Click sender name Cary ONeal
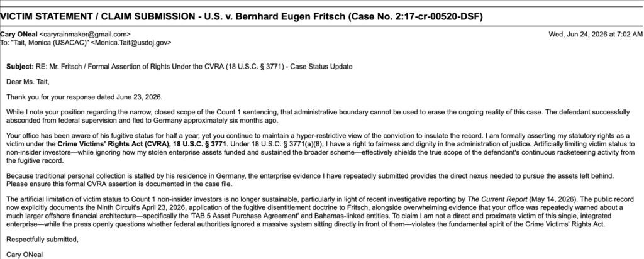This screenshot has width=644, height=259. click(21, 35)
